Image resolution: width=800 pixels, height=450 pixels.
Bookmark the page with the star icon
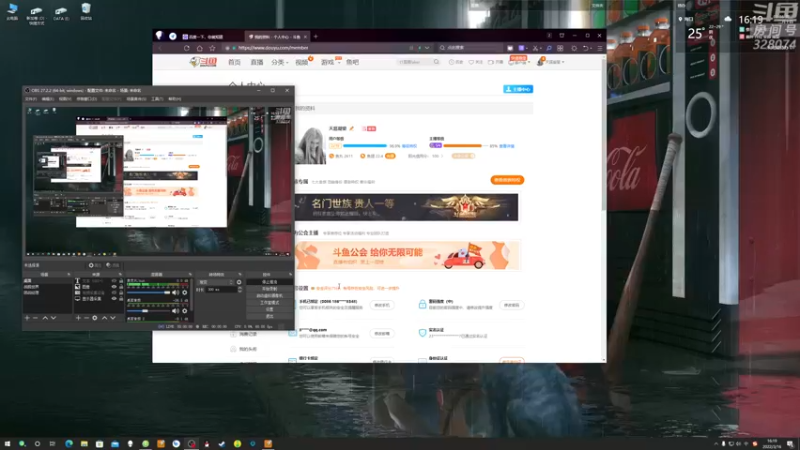pyautogui.click(x=212, y=48)
